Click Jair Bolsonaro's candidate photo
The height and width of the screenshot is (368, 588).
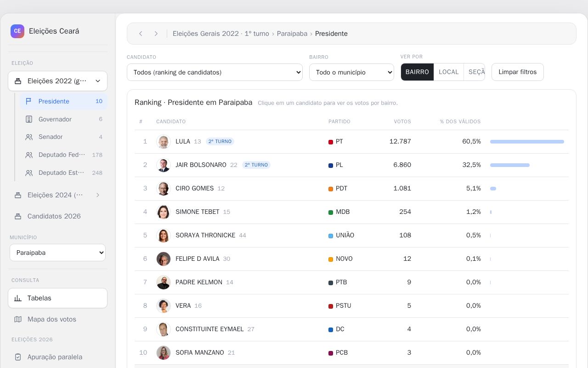(164, 165)
